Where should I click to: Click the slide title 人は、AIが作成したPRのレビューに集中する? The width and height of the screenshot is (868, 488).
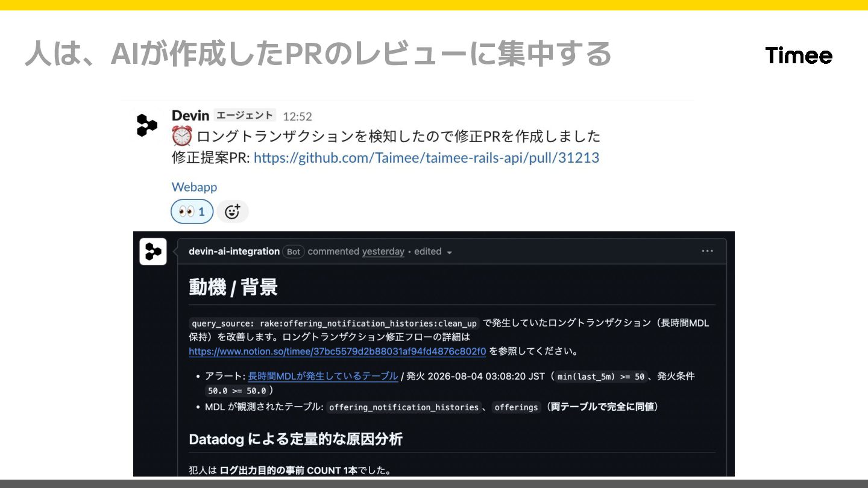[x=318, y=54]
